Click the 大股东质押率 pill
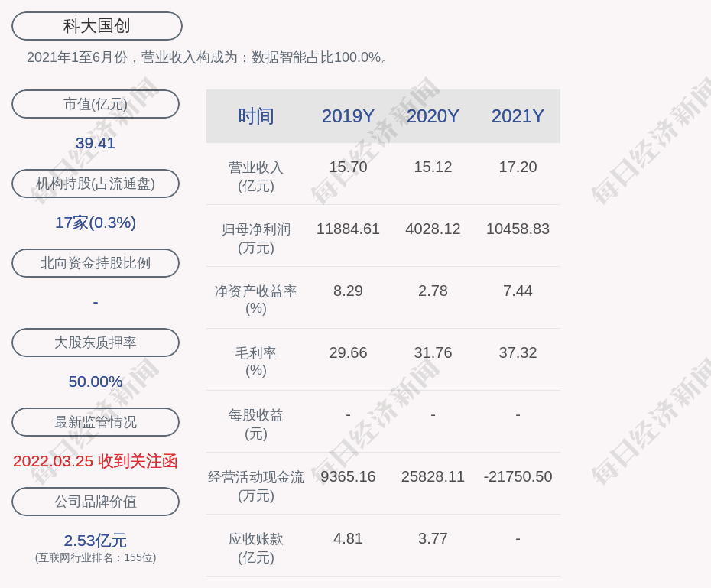Image resolution: width=711 pixels, height=588 pixels. (x=96, y=343)
